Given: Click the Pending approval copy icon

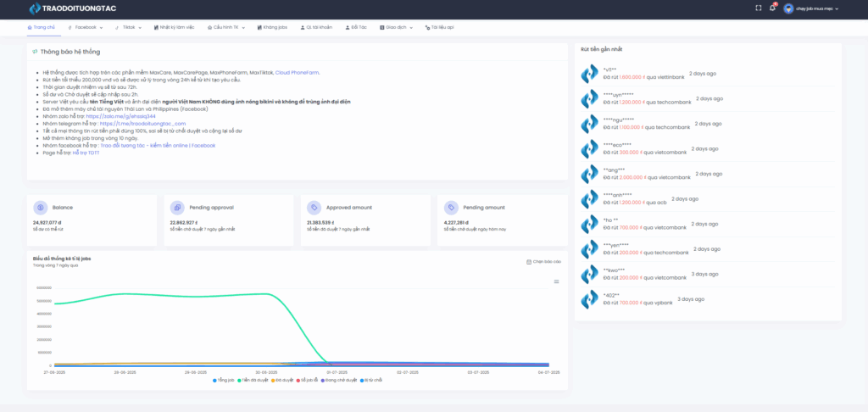Looking at the screenshot, I should (177, 208).
